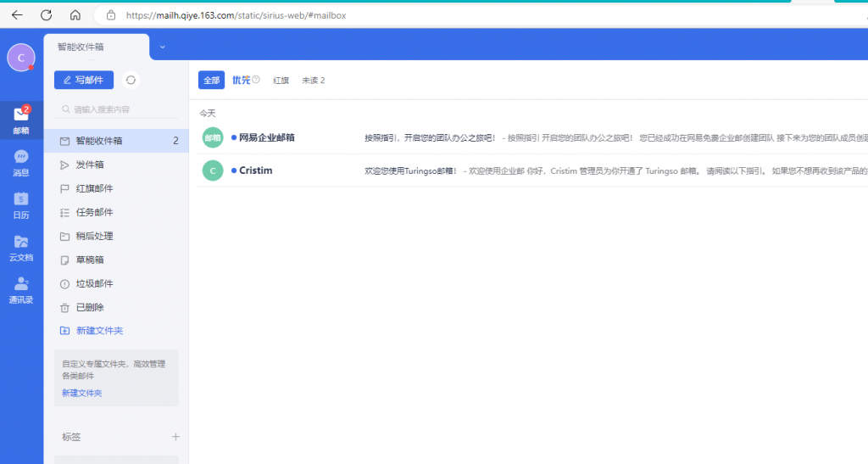The width and height of the screenshot is (868, 464).
Task: Reload the page with refresh icon
Action: point(46,15)
